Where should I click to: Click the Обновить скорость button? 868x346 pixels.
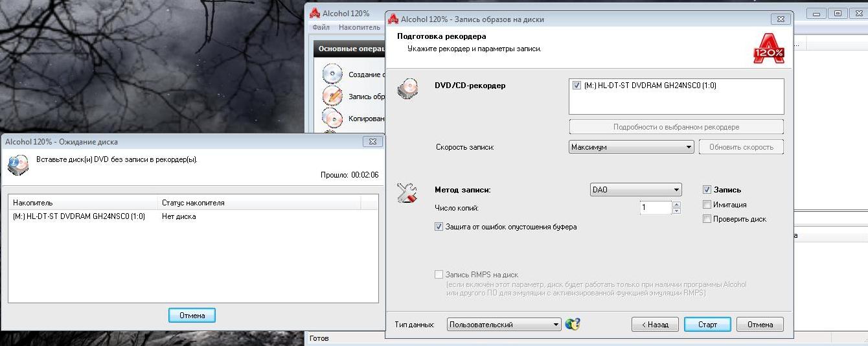point(741,147)
